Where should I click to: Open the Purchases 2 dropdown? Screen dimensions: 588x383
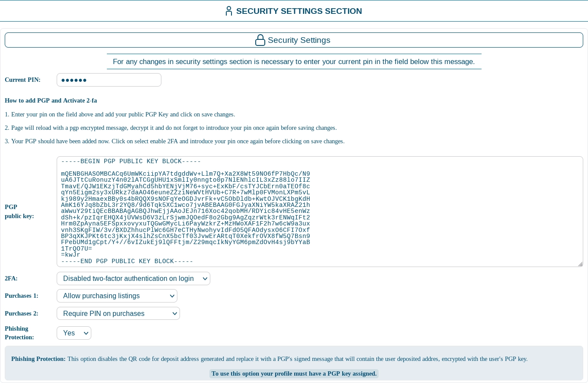[118, 313]
